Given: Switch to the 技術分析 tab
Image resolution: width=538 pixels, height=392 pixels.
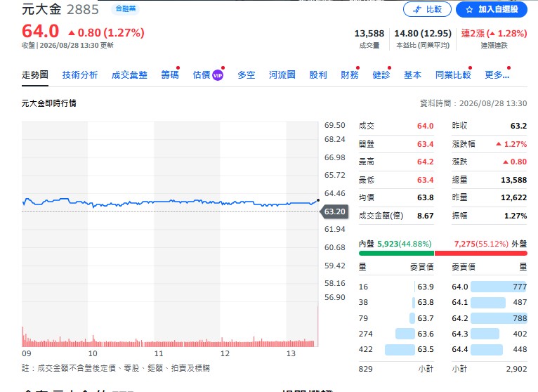Looking at the screenshot, I should coord(80,75).
